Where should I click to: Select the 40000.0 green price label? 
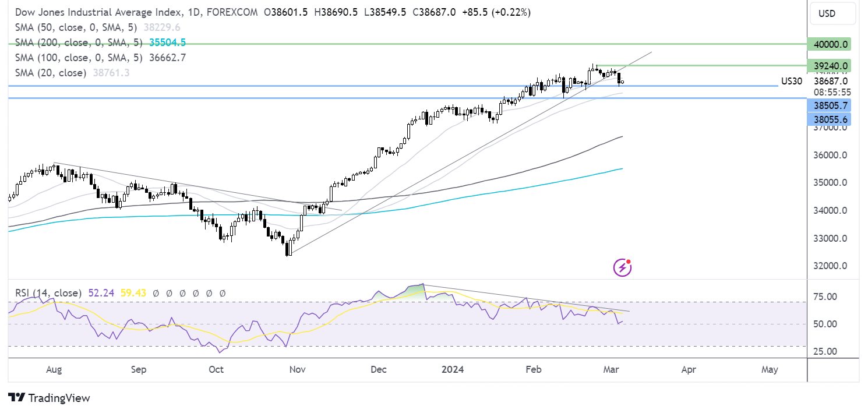click(830, 44)
